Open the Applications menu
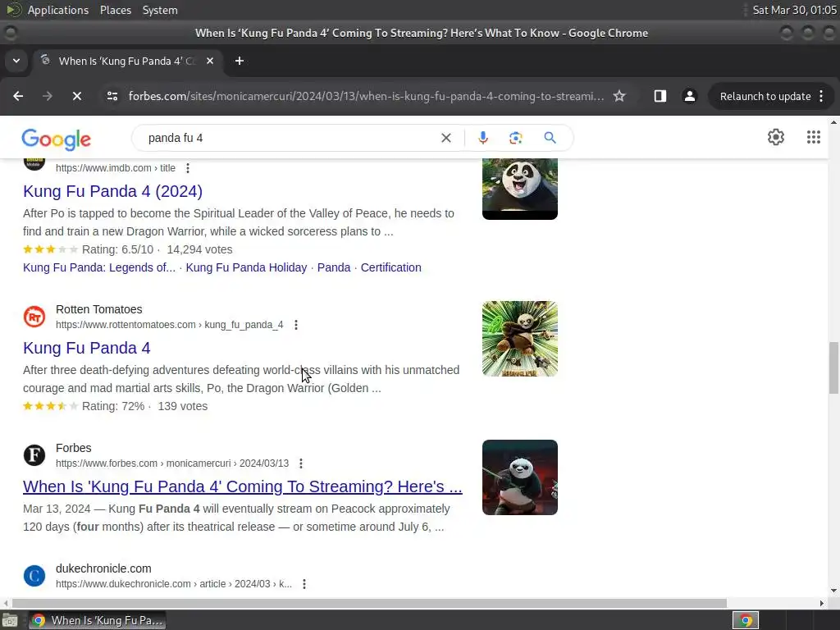This screenshot has width=840, height=630. (58, 10)
